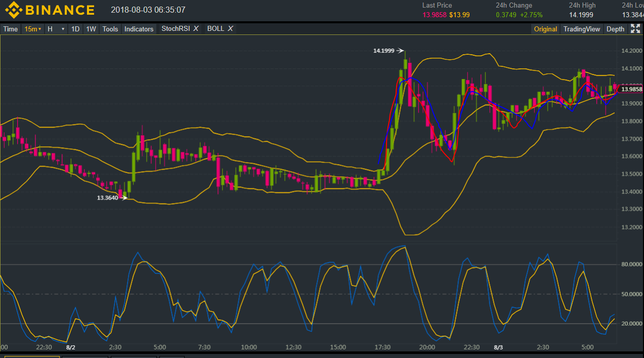The width and height of the screenshot is (644, 358).
Task: Click the 24h Change label
Action: pos(514,5)
